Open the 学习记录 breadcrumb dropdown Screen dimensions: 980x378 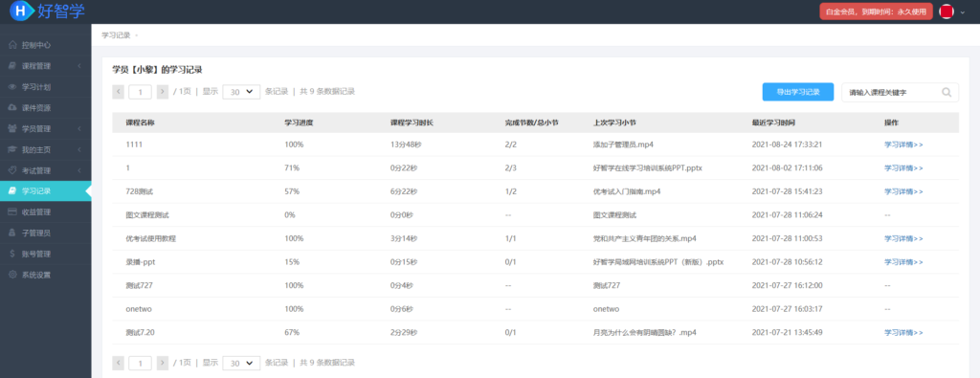(x=137, y=35)
